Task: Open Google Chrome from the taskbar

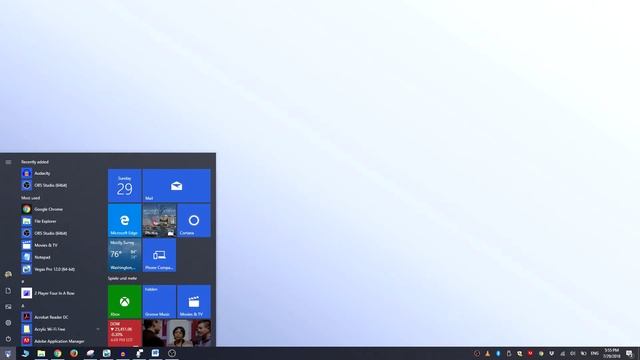Action: tap(58, 353)
